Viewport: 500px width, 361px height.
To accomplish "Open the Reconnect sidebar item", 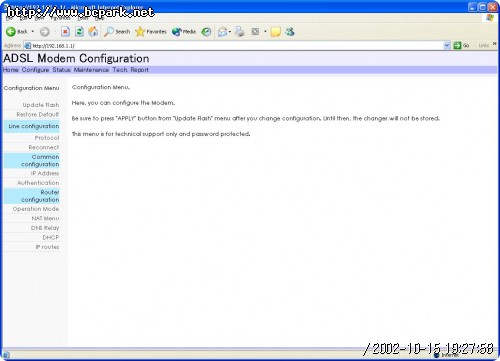I will 44,147.
